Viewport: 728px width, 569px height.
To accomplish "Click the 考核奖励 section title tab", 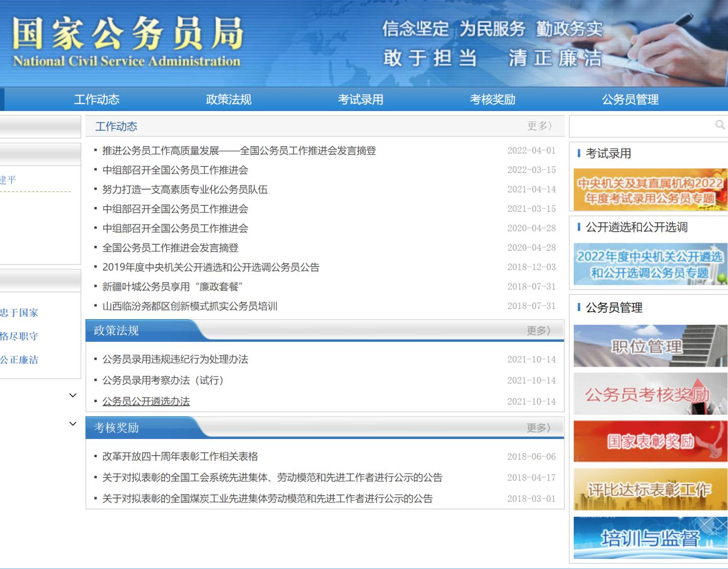I will [x=116, y=428].
